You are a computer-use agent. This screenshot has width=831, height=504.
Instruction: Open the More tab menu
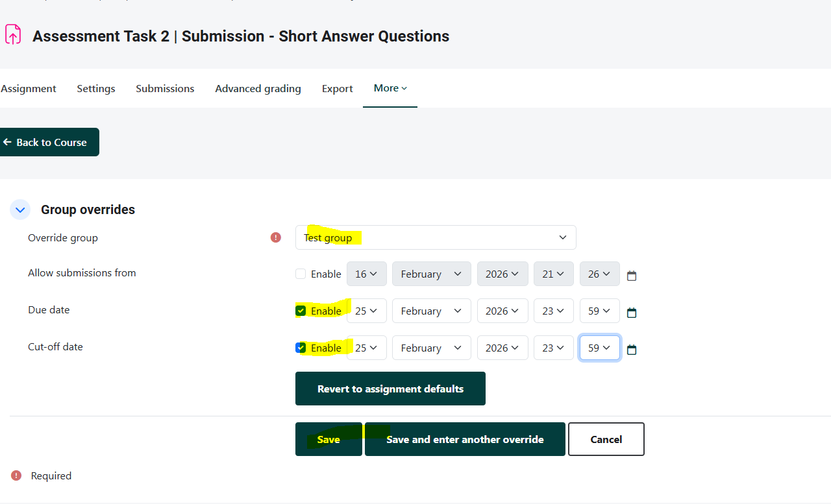(390, 88)
